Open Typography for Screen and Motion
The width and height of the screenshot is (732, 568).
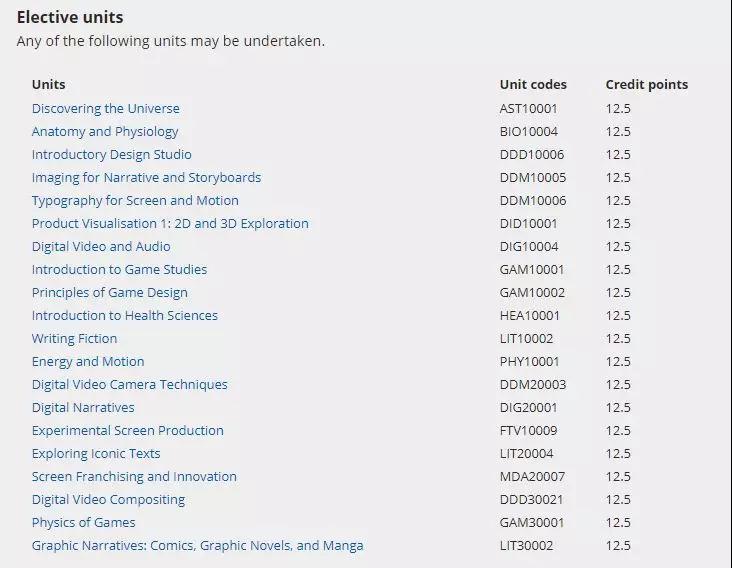coord(135,201)
